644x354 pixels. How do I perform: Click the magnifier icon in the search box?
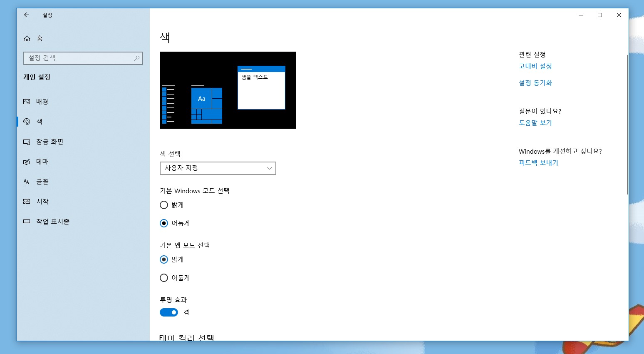pyautogui.click(x=137, y=58)
